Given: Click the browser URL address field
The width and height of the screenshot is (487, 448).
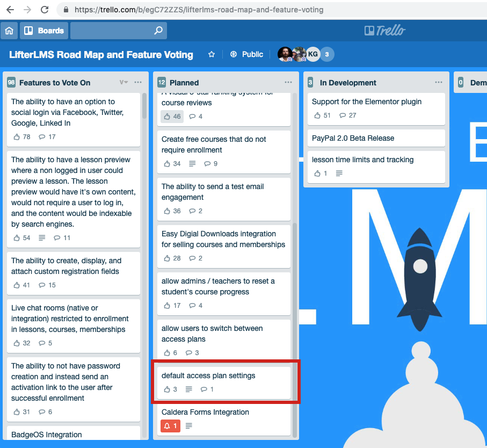Looking at the screenshot, I should (199, 10).
